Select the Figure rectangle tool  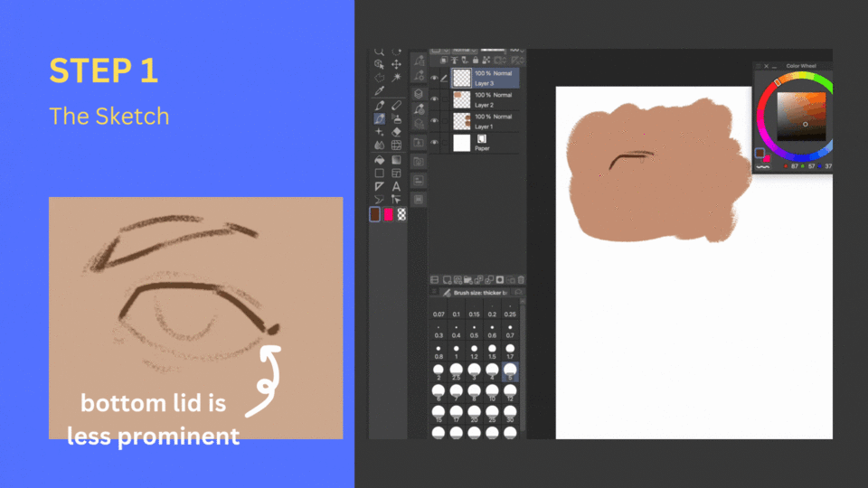[x=379, y=174]
